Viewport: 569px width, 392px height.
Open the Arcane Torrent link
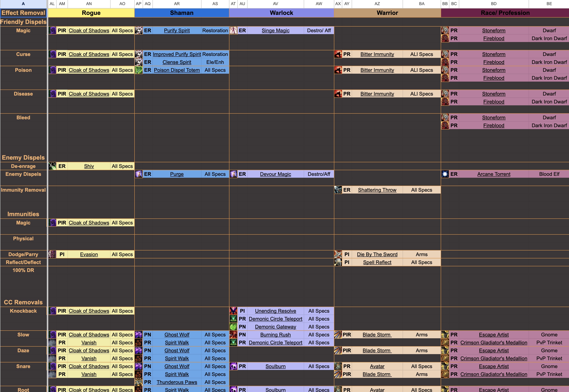tap(494, 174)
